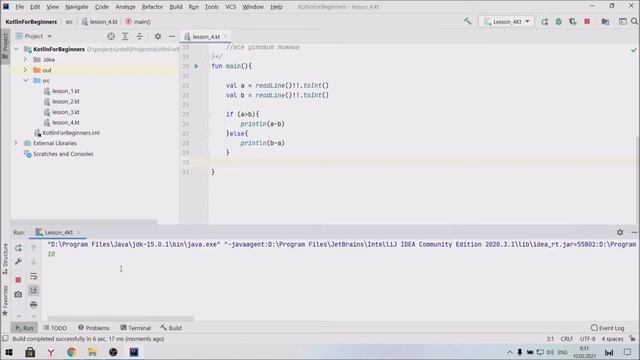640x360 pixels.
Task: Click the main() breadcrumb in navigation bar
Action: [x=138, y=22]
